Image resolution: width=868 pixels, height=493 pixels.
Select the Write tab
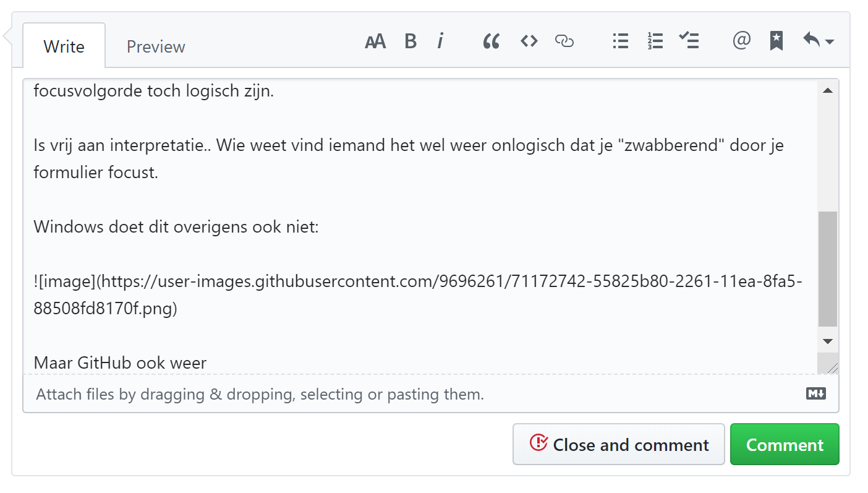[x=64, y=46]
